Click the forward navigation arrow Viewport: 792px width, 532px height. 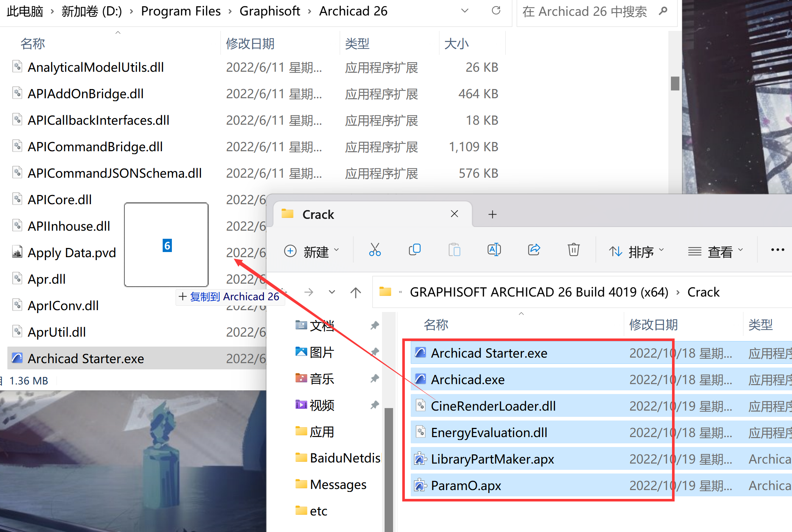[309, 292]
